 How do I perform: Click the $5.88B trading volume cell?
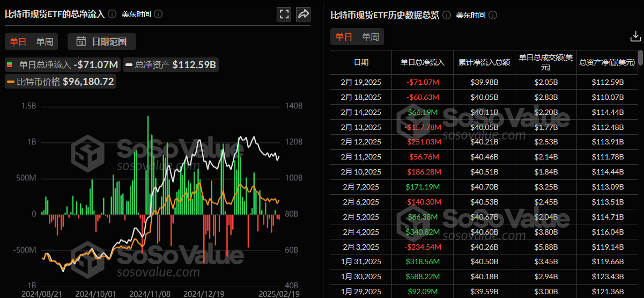[x=546, y=247]
